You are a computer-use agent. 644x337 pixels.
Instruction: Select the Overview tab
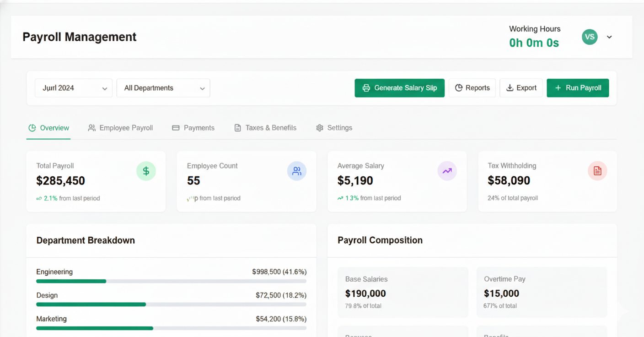point(48,128)
